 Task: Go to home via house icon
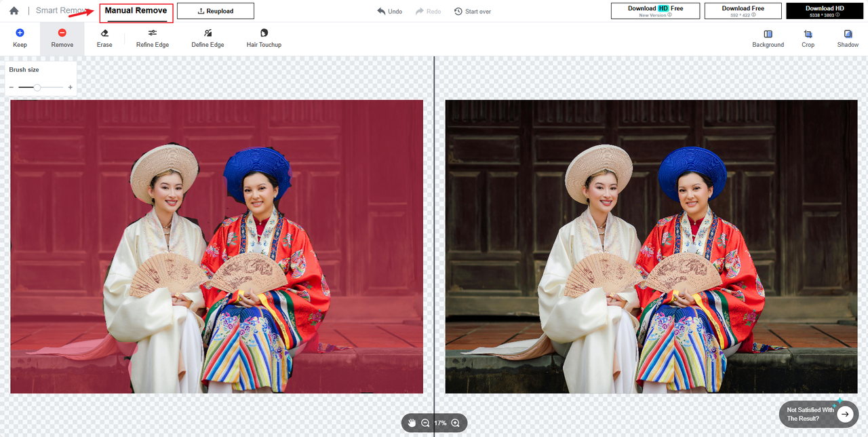tap(14, 11)
